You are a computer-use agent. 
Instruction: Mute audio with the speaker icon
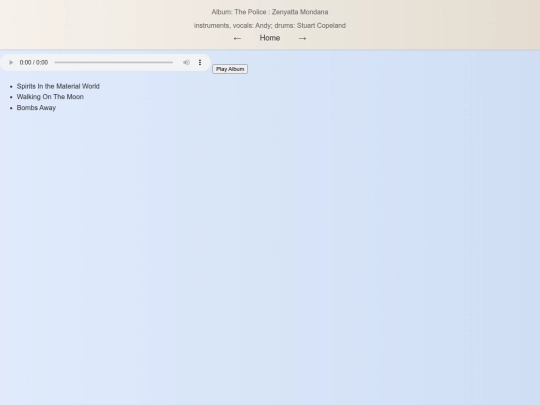(186, 62)
